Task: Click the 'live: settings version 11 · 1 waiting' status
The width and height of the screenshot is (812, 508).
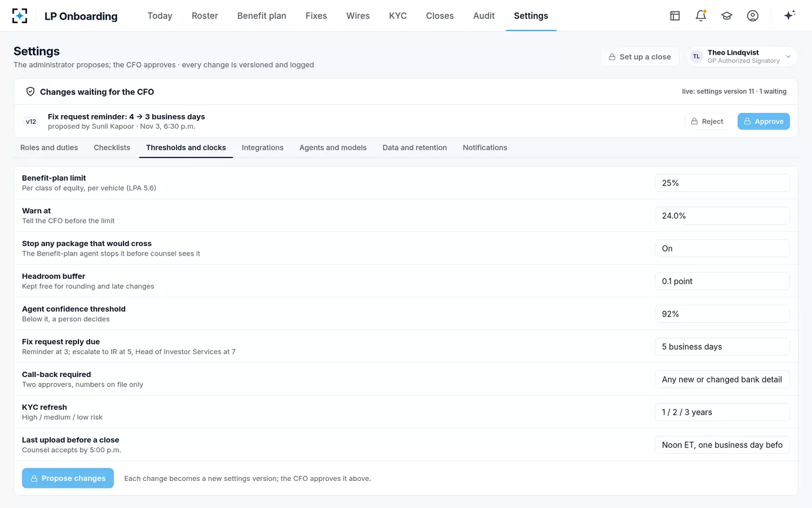Action: (734, 91)
